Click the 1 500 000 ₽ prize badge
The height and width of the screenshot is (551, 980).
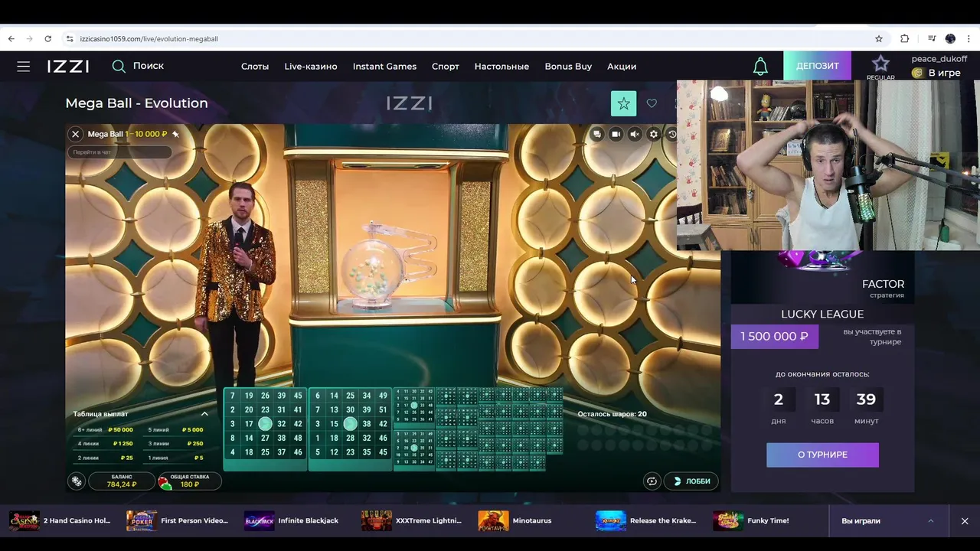coord(774,337)
